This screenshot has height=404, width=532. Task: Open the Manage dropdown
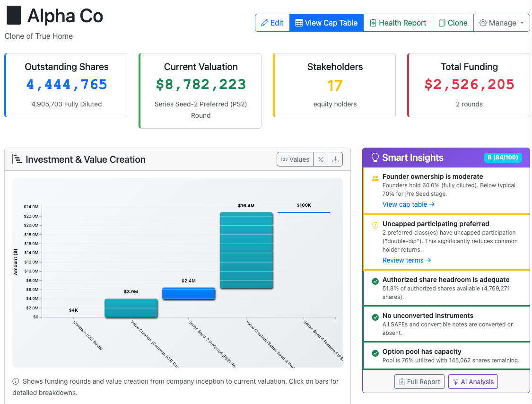point(502,22)
